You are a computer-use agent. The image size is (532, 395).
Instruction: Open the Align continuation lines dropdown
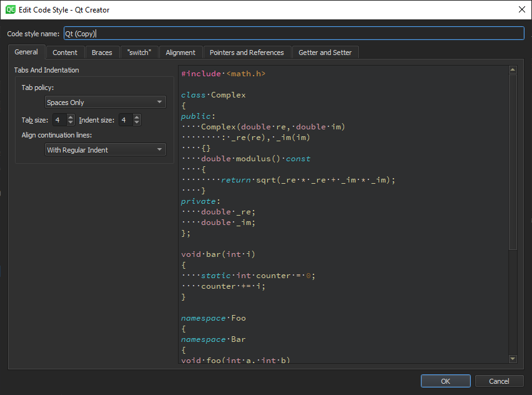pos(105,149)
